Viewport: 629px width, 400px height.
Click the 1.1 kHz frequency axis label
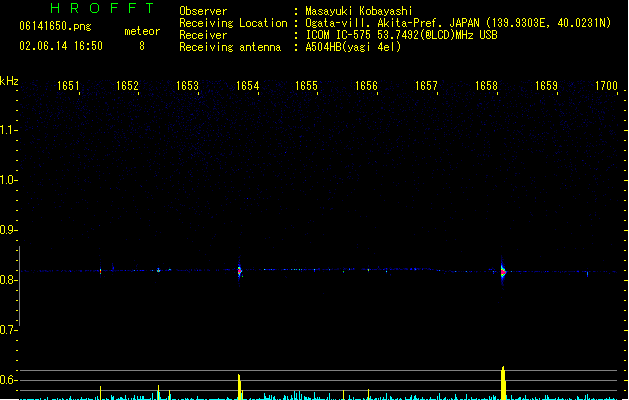coord(8,130)
